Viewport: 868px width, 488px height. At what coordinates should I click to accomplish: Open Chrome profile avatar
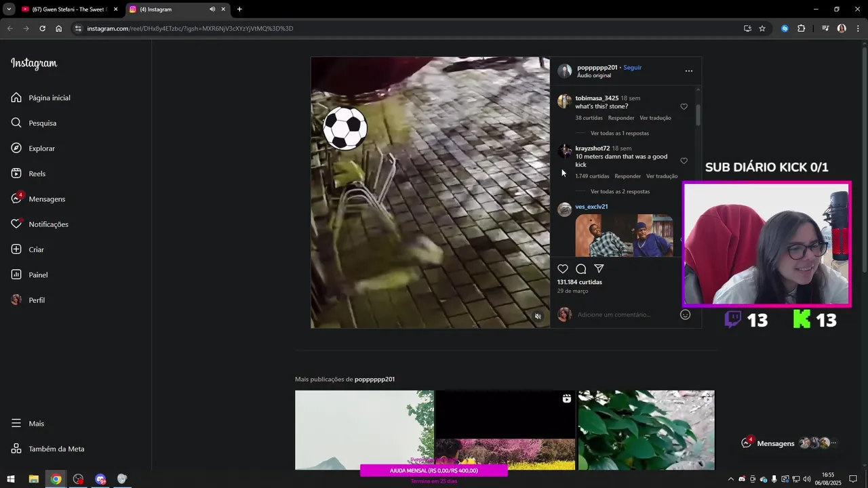point(842,28)
